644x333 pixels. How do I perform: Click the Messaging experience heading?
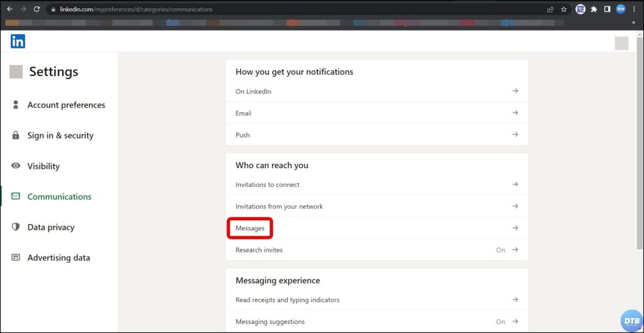[x=277, y=280]
